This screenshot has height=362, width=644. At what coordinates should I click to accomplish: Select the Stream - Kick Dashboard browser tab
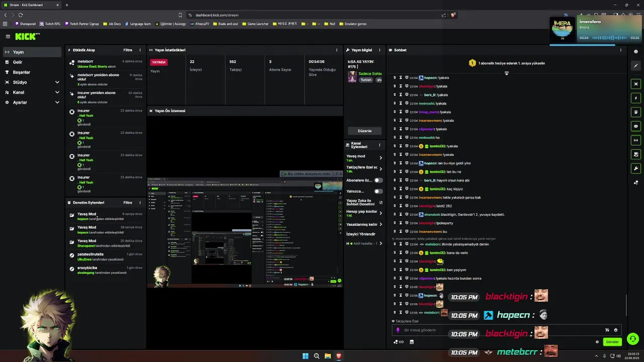point(30,5)
